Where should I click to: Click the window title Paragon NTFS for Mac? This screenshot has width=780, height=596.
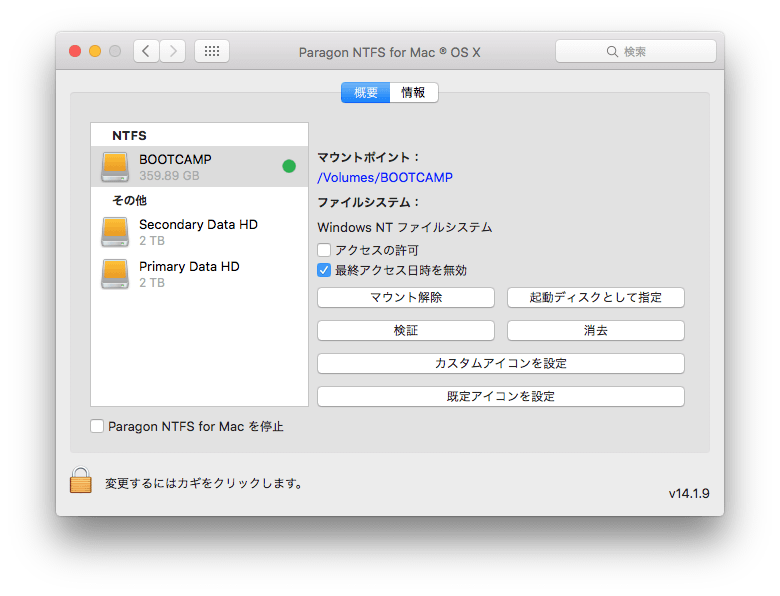tap(390, 52)
